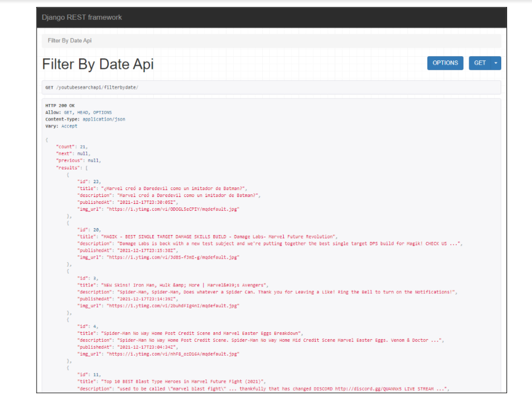The height and width of the screenshot is (397, 532).
Task: Click the "id": 11 entry
Action: click(x=89, y=375)
